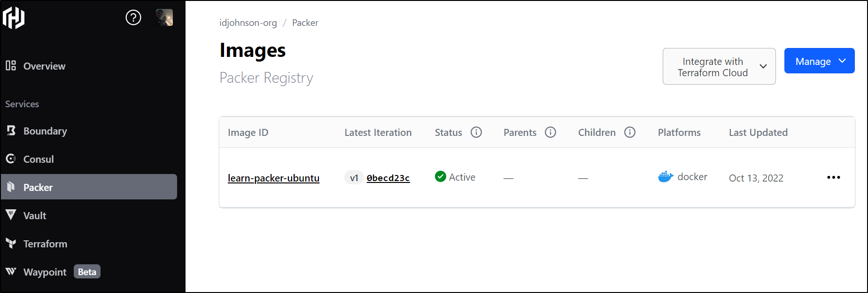Show the Status column info icon
Image resolution: width=868 pixels, height=293 pixels.
coord(476,132)
